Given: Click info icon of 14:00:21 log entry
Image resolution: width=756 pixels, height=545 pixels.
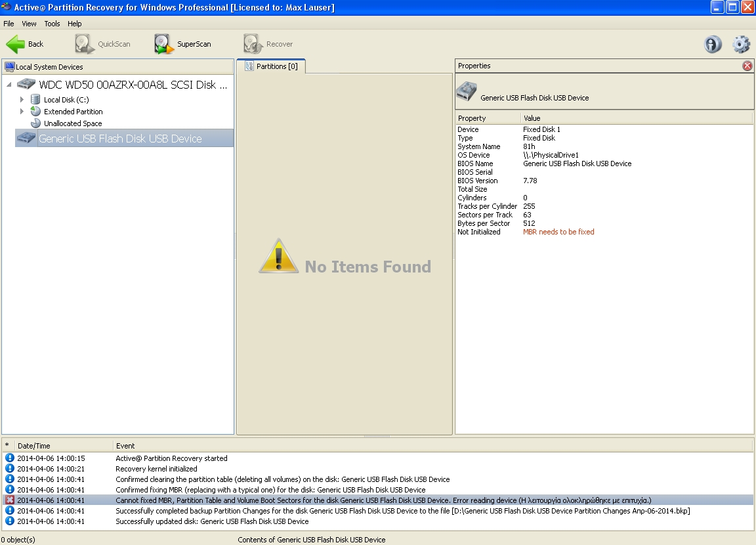Looking at the screenshot, I should tap(10, 469).
